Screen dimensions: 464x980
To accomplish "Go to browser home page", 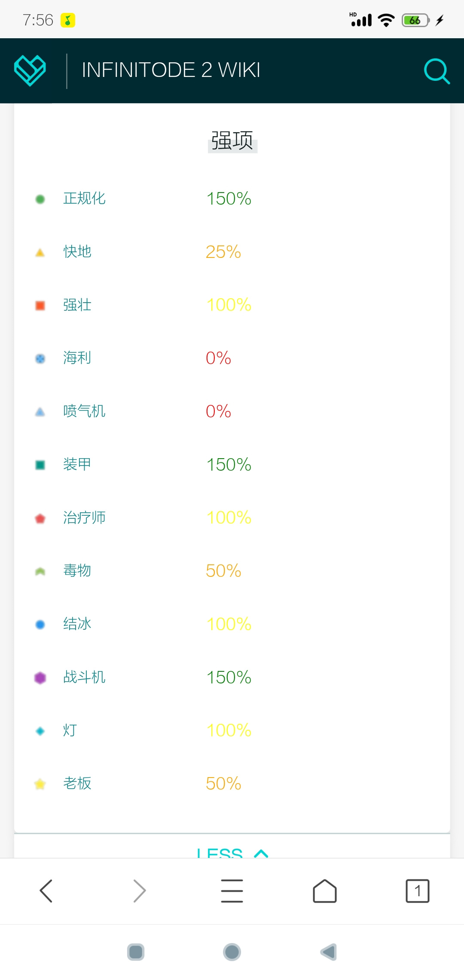I will pos(325,891).
